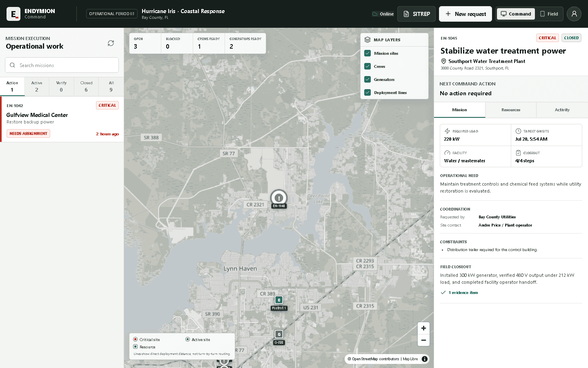Image resolution: width=588 pixels, height=368 pixels.
Task: Click the location pin by Southport Water Treatment Plant
Action: (x=443, y=61)
